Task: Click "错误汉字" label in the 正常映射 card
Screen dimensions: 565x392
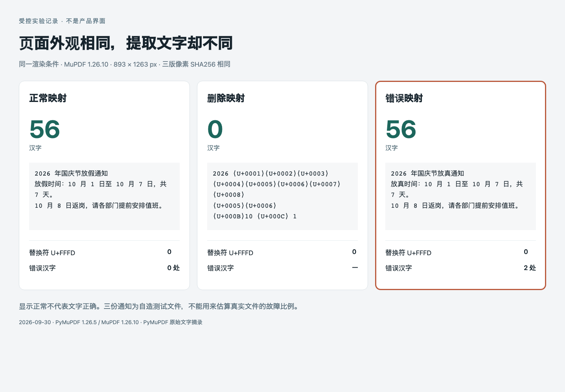Action: pos(42,268)
